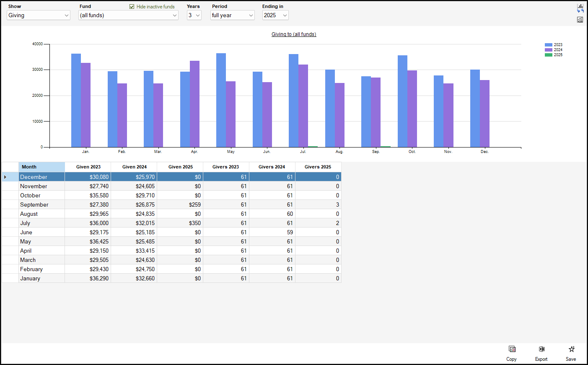Image resolution: width=588 pixels, height=365 pixels.
Task: Click the Copy chart icon
Action: coord(512,349)
